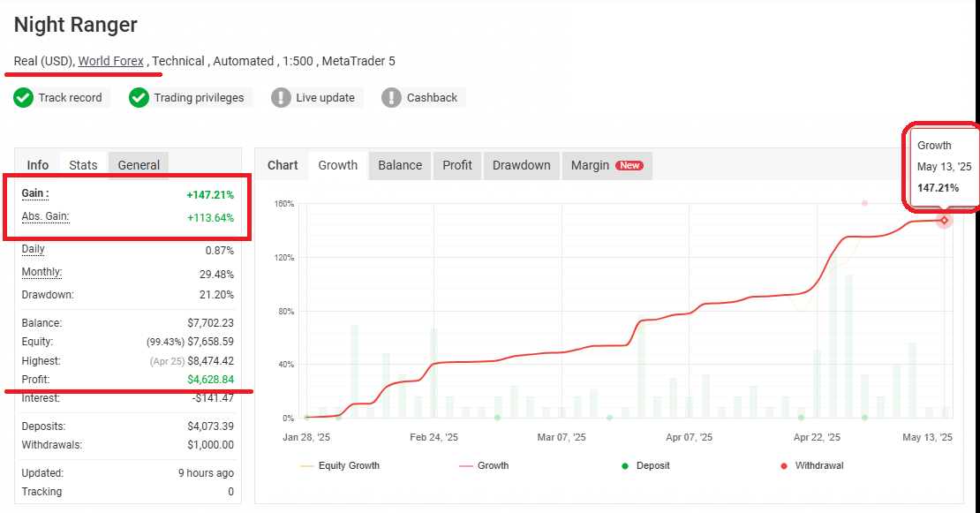Click the $7,658.59 equity value

211,342
